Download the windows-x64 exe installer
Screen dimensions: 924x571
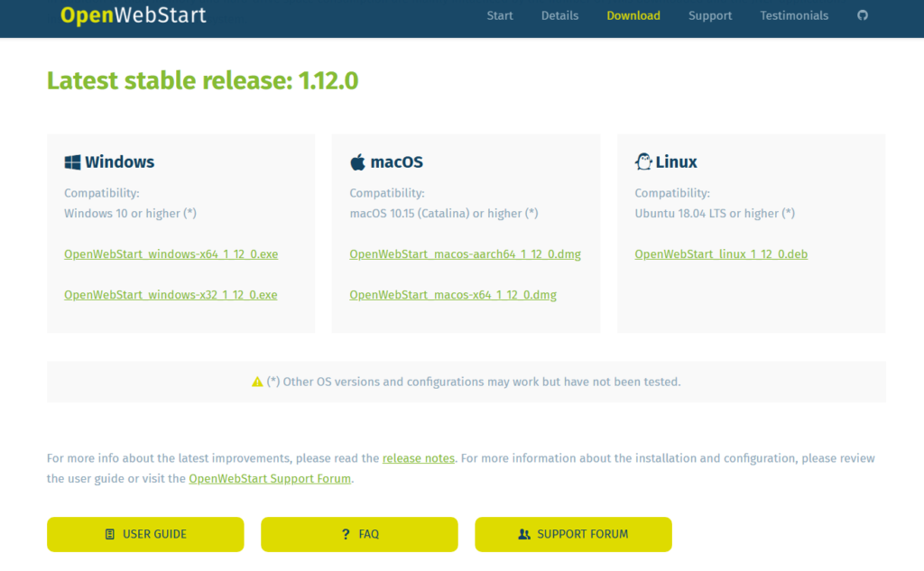pyautogui.click(x=171, y=254)
